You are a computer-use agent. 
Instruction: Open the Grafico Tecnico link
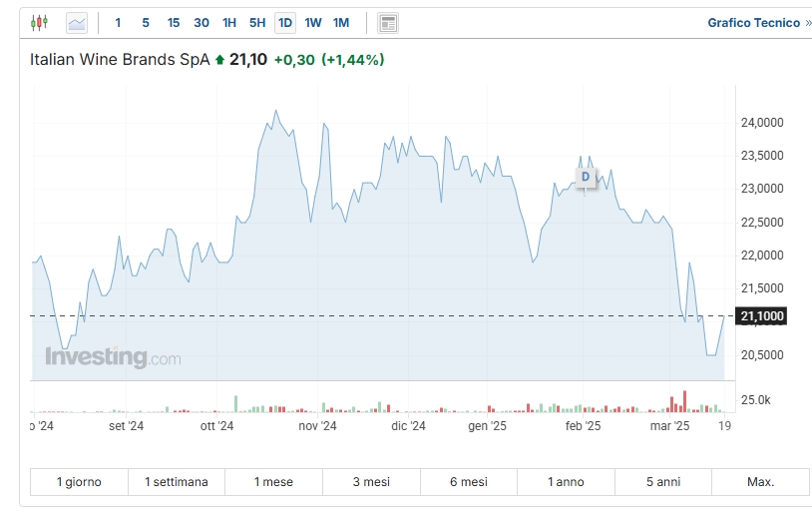(x=759, y=23)
